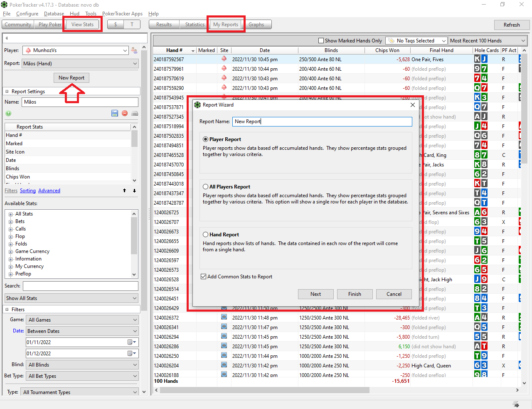Open the Sorting link
Screen dimensions: 532x409
coord(28,191)
